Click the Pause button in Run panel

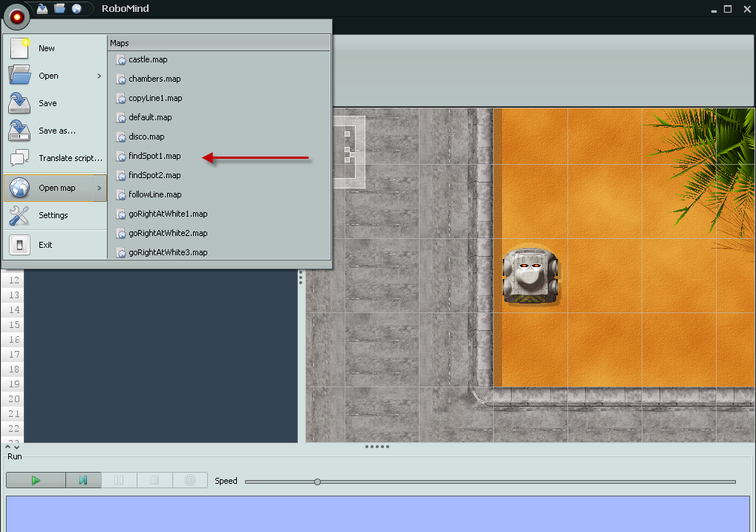click(119, 481)
